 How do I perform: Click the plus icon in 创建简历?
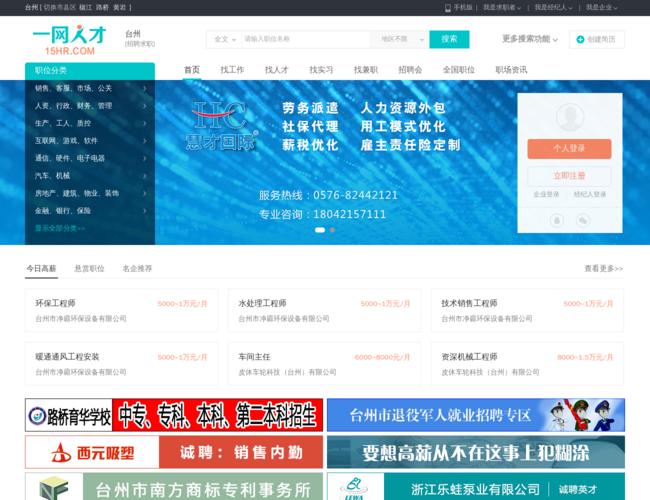tap(580, 39)
